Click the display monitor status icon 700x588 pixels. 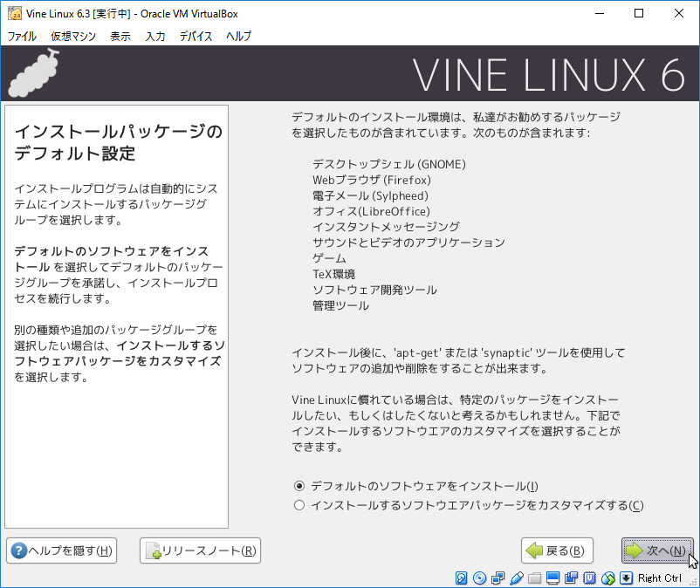pyautogui.click(x=552, y=578)
